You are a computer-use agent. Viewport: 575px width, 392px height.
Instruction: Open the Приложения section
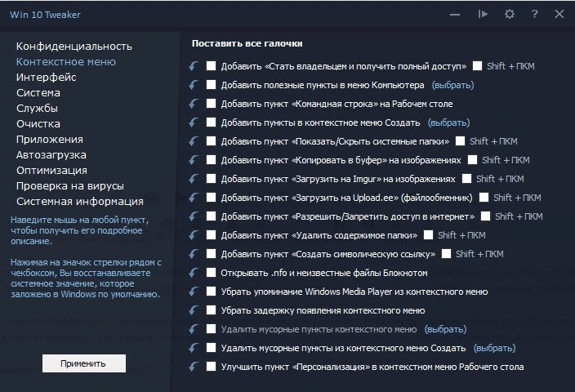coord(50,140)
